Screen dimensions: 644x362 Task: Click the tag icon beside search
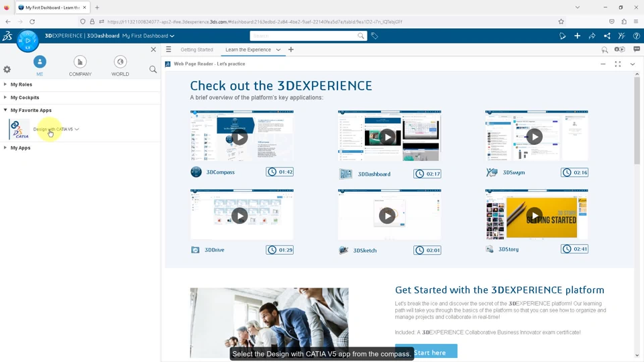coord(374,36)
